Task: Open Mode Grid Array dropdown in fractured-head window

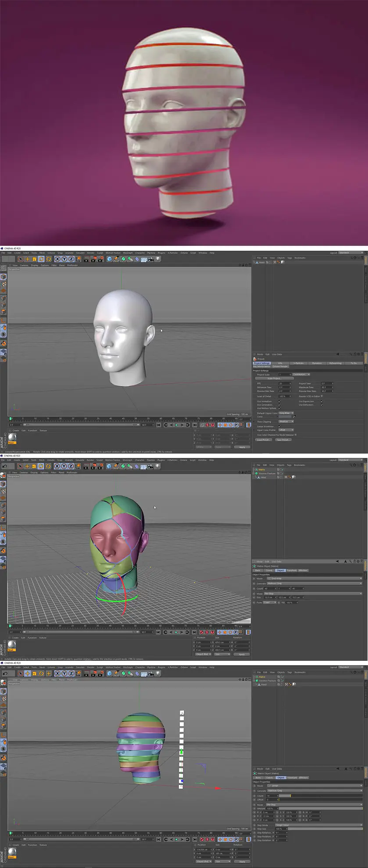Action: 314,579
